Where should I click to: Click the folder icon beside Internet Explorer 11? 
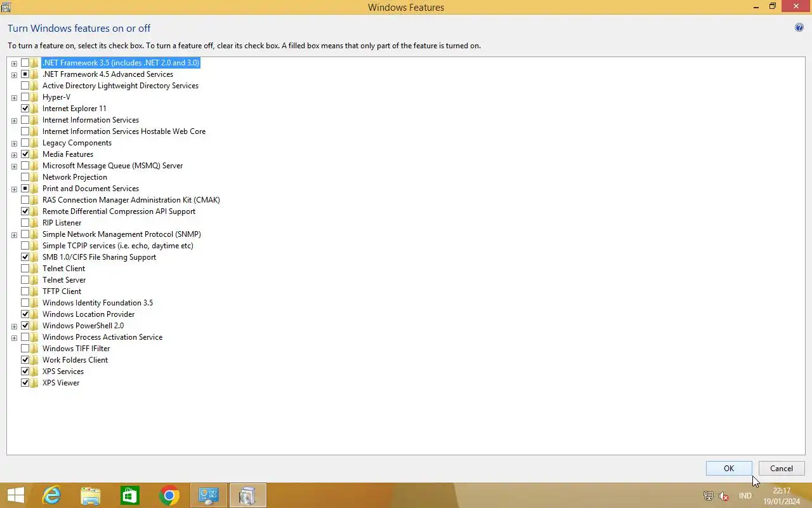coord(35,109)
